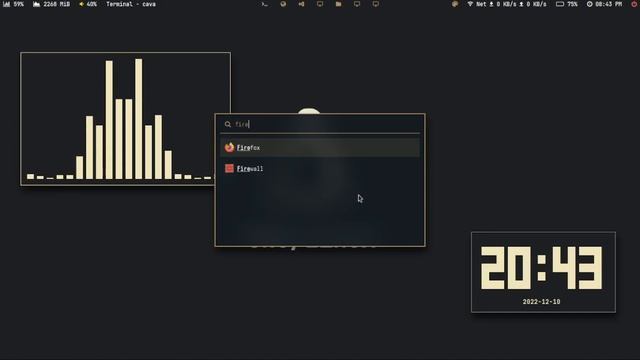Open the power menu icon
Image resolution: width=640 pixels, height=360 pixels.
(x=634, y=4)
